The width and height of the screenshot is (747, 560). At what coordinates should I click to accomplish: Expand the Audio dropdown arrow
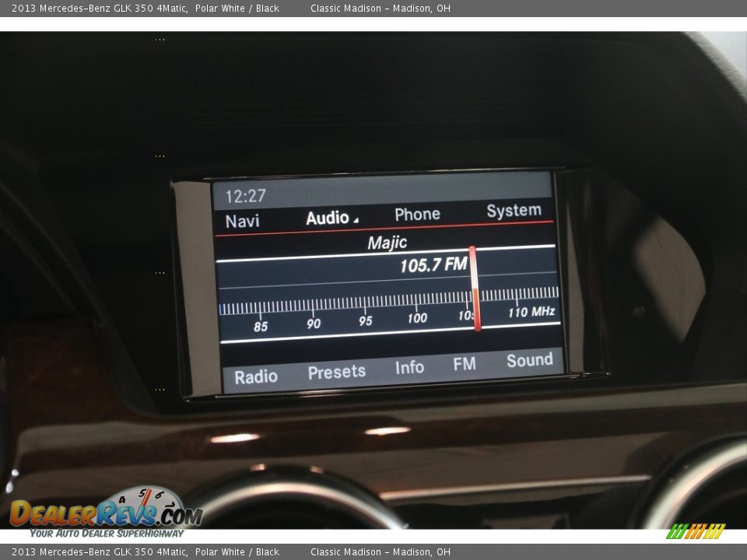(356, 220)
